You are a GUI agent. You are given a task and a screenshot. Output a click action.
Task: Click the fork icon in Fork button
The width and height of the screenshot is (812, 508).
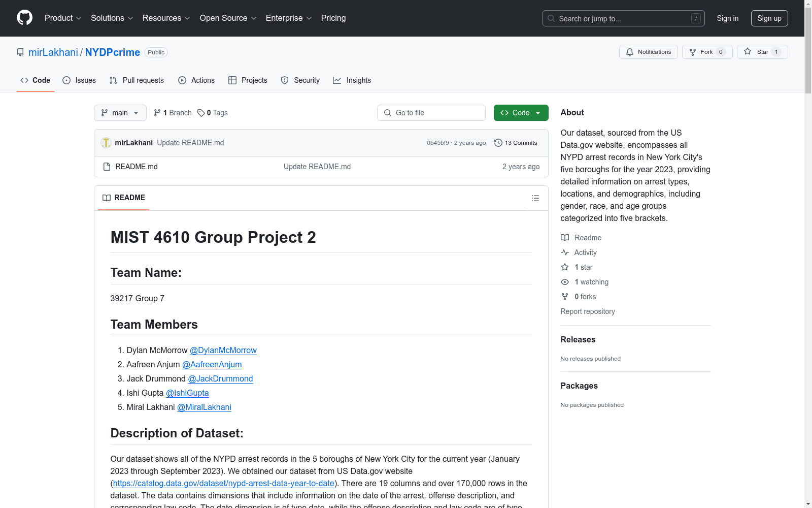pyautogui.click(x=693, y=52)
